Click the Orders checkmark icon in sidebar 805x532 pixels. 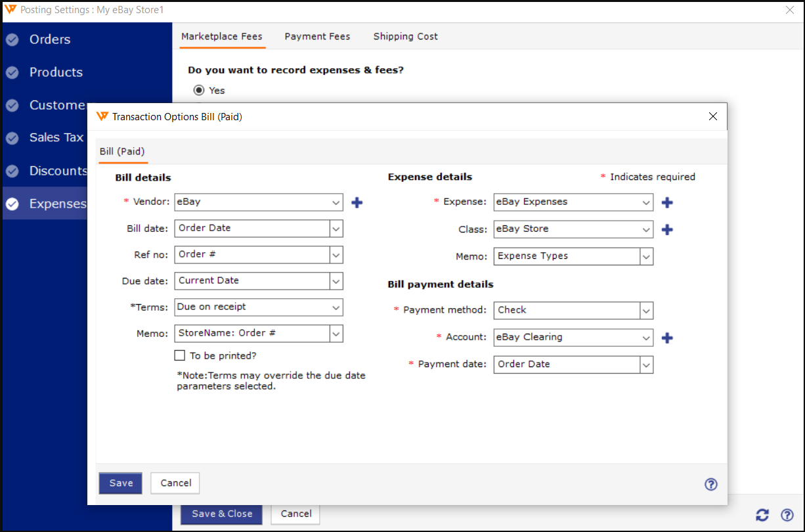(x=12, y=39)
